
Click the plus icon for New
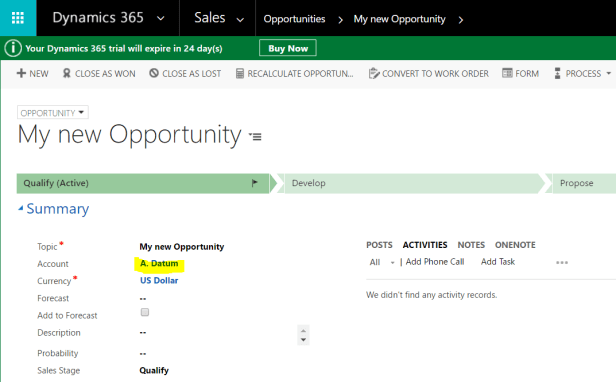pyautogui.click(x=21, y=73)
